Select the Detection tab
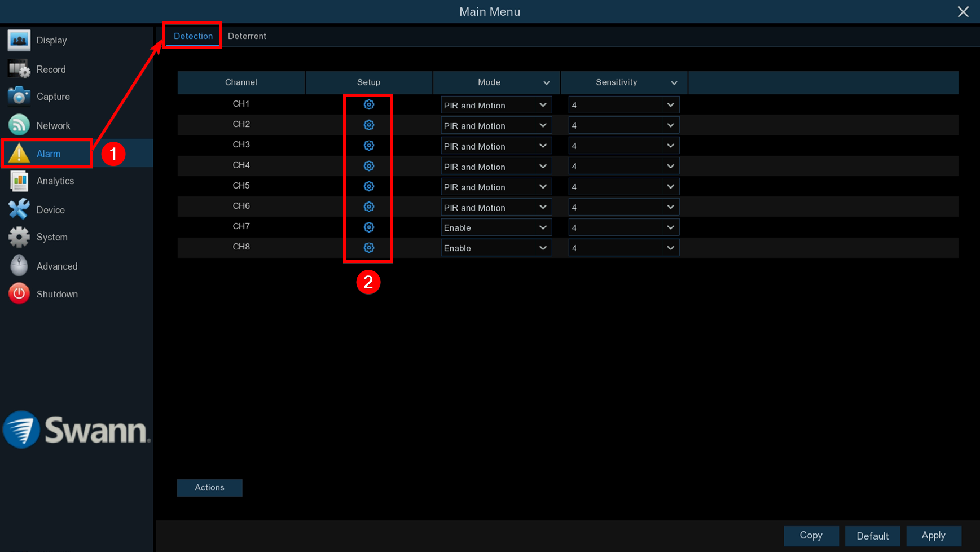 coord(193,36)
